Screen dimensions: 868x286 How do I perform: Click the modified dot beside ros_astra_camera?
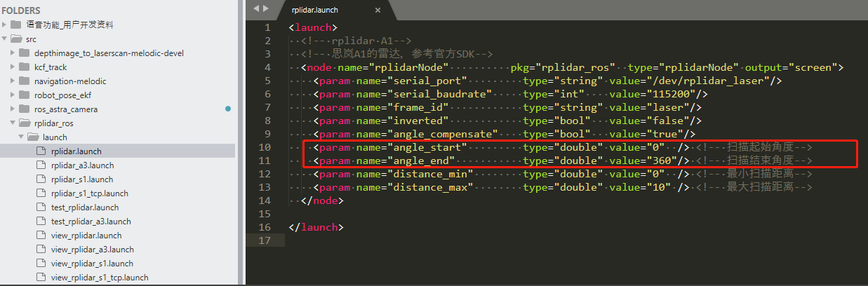point(228,109)
